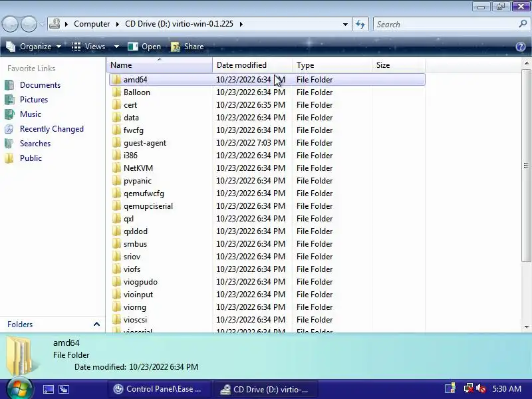Click the Forward navigation arrow button

[x=29, y=24]
